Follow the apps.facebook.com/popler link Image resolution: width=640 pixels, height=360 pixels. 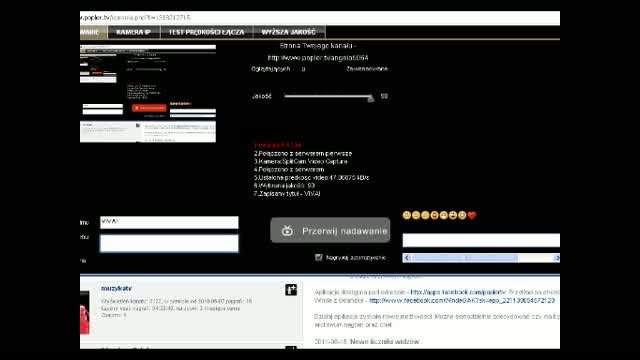tap(458, 292)
